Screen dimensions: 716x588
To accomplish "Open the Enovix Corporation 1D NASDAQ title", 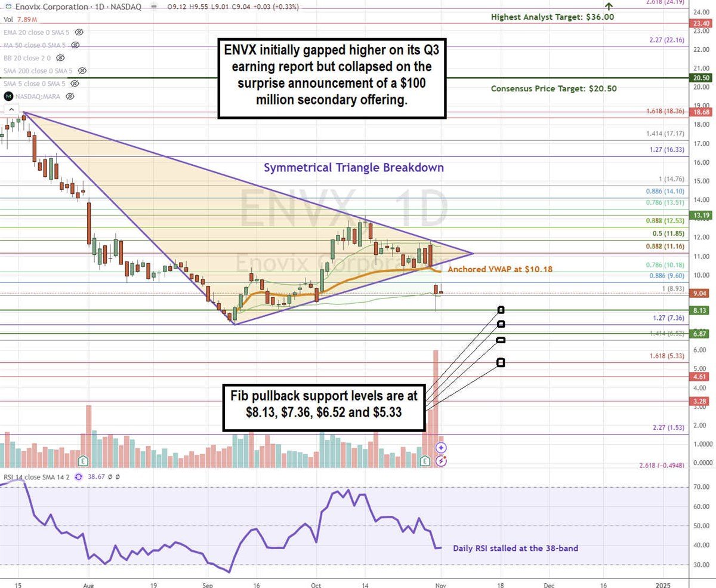I will [79, 7].
